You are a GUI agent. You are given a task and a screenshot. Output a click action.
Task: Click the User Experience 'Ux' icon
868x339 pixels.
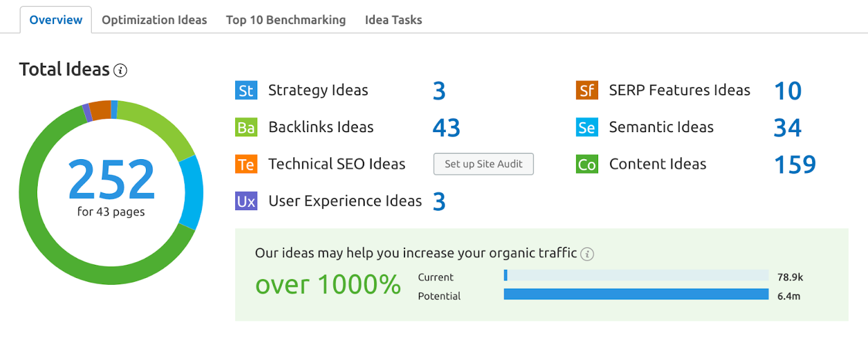[x=246, y=201]
